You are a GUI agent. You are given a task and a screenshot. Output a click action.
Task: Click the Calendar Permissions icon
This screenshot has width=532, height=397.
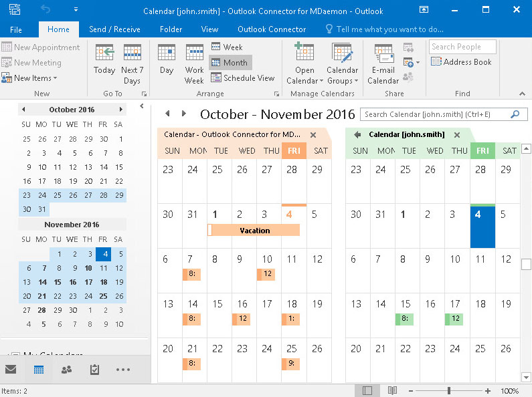pyautogui.click(x=408, y=78)
